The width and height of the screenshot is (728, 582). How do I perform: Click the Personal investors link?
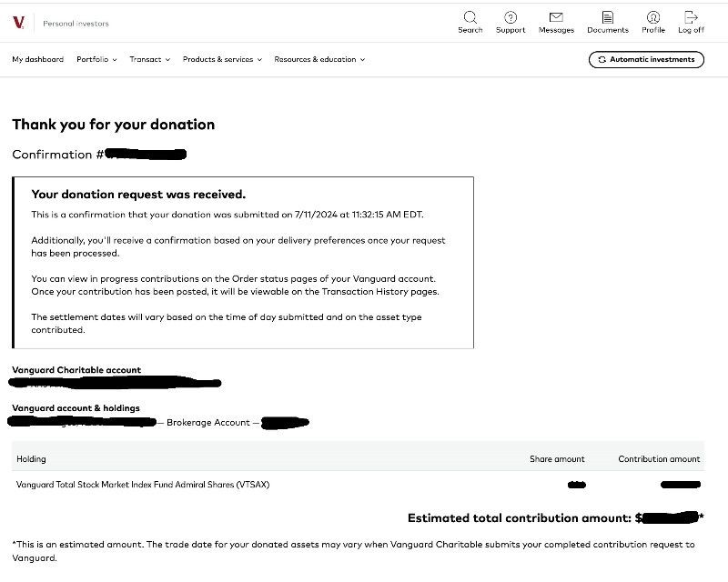[x=76, y=23]
